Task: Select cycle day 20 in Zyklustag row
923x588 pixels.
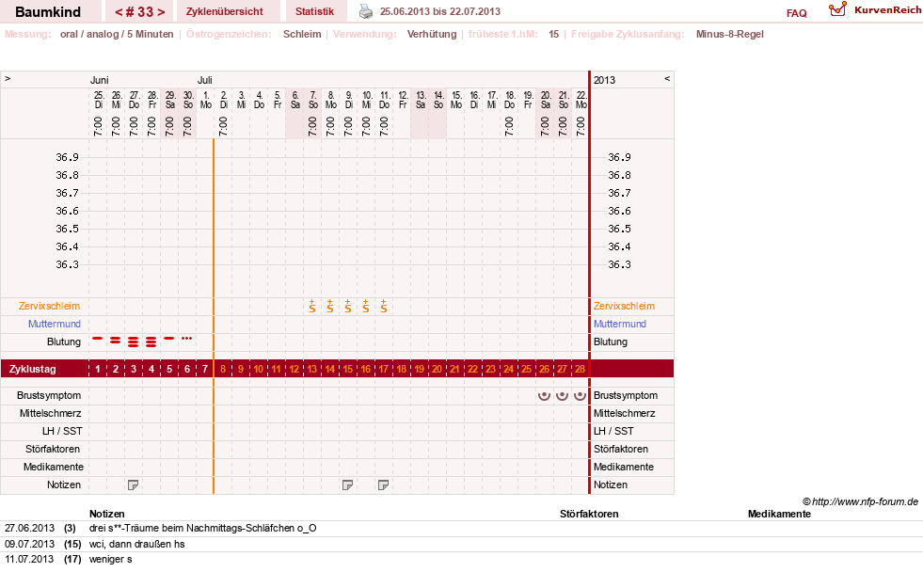Action: coord(437,369)
